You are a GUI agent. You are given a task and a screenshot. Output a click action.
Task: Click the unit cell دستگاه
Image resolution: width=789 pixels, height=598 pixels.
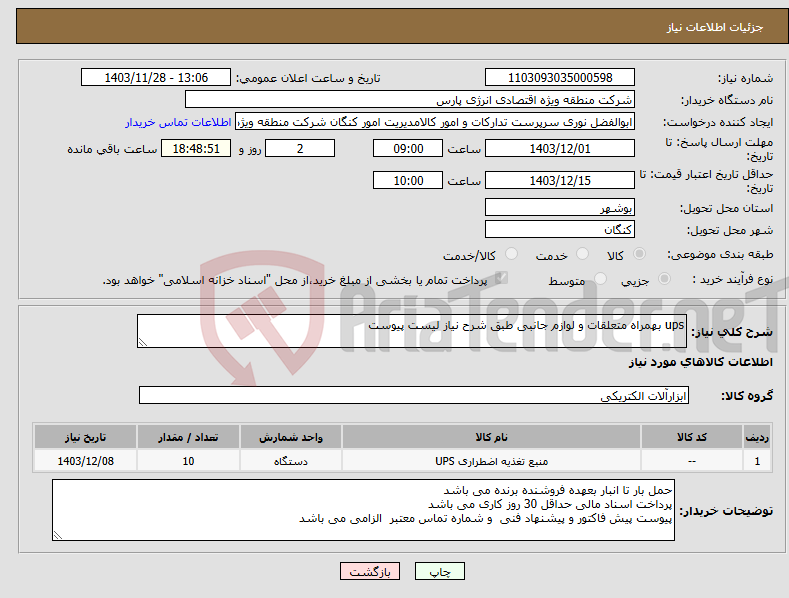pyautogui.click(x=291, y=461)
